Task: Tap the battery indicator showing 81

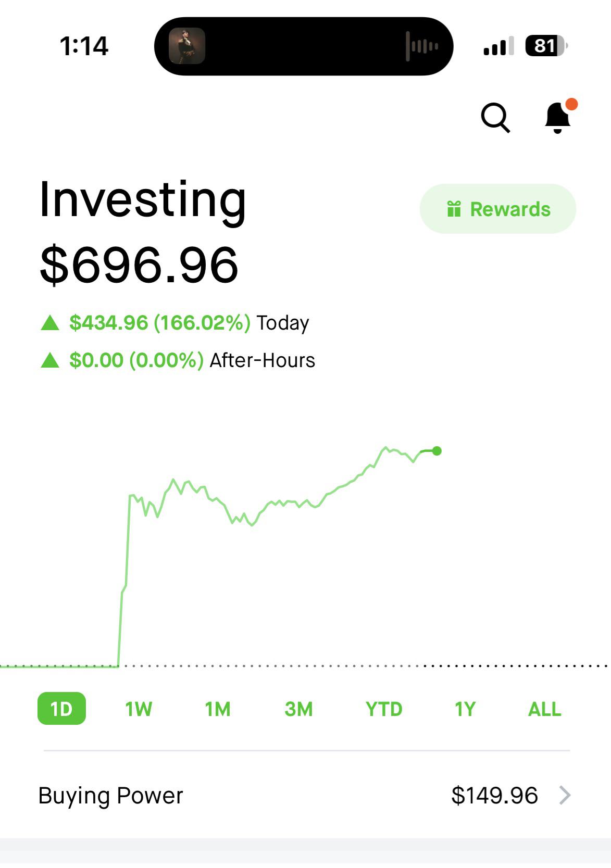Action: click(x=546, y=46)
